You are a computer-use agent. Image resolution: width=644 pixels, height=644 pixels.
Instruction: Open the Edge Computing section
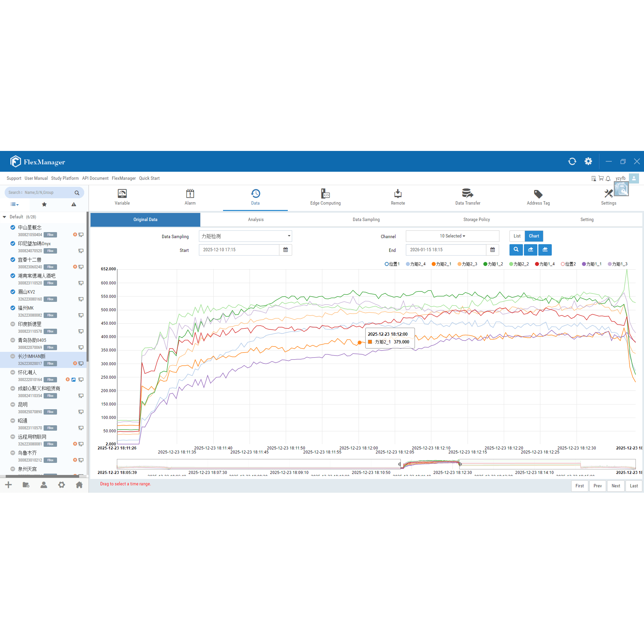click(x=325, y=197)
